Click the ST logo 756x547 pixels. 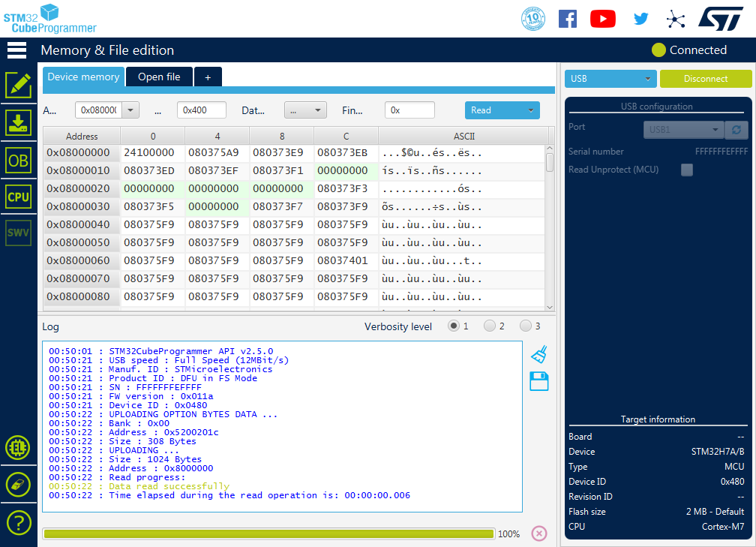[x=721, y=19]
